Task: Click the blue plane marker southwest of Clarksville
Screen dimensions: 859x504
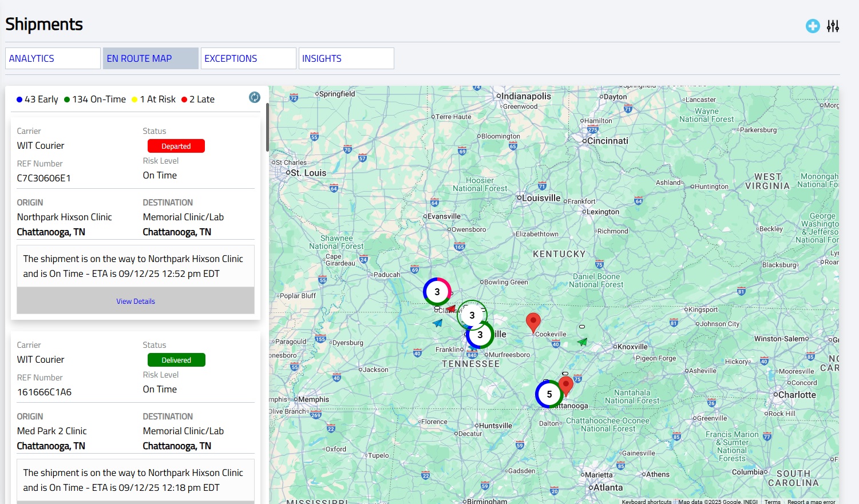Action: tap(438, 323)
